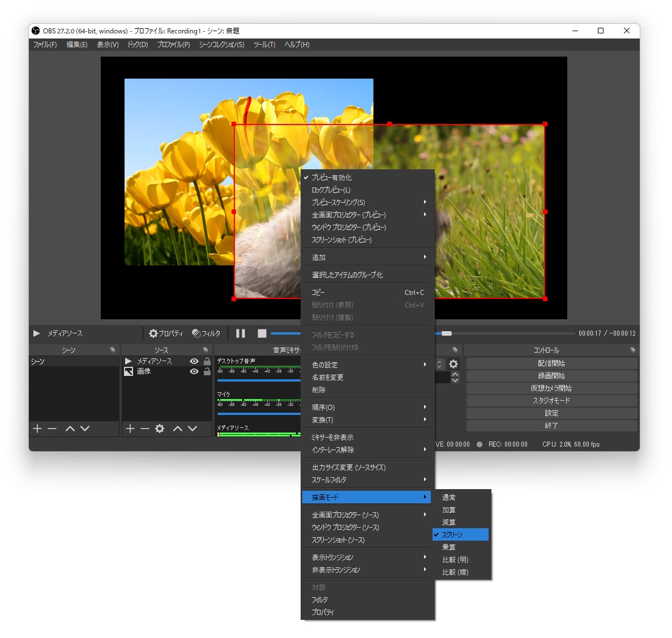Open the 順序(O) submenu
The width and height of the screenshot is (672, 638).
click(340, 407)
